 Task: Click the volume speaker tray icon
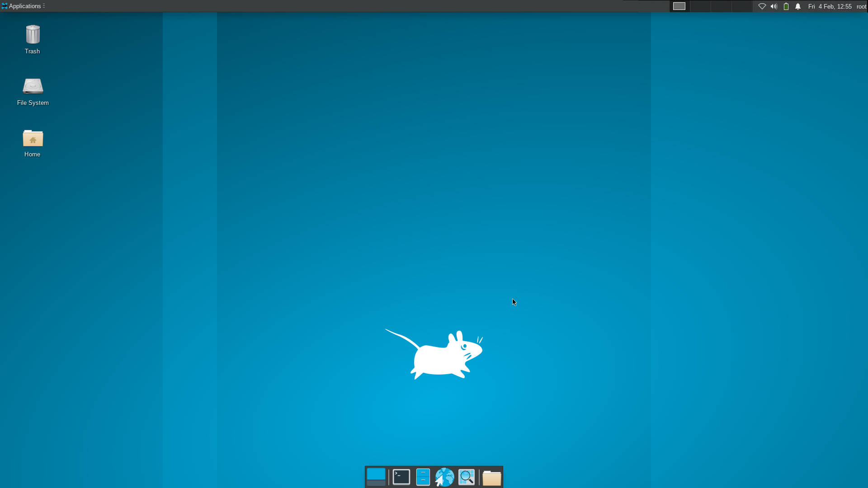(x=774, y=6)
